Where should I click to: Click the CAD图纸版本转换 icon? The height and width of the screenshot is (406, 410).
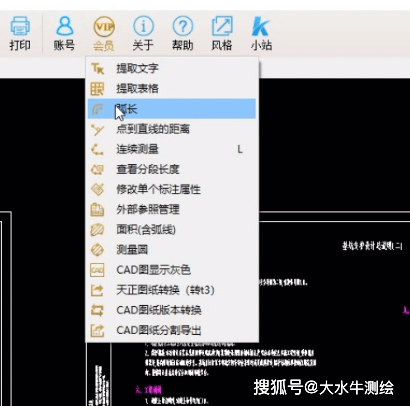[x=97, y=310]
